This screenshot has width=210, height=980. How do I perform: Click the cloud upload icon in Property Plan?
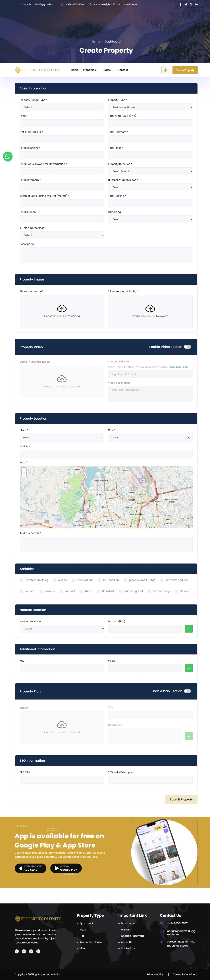(x=62, y=725)
